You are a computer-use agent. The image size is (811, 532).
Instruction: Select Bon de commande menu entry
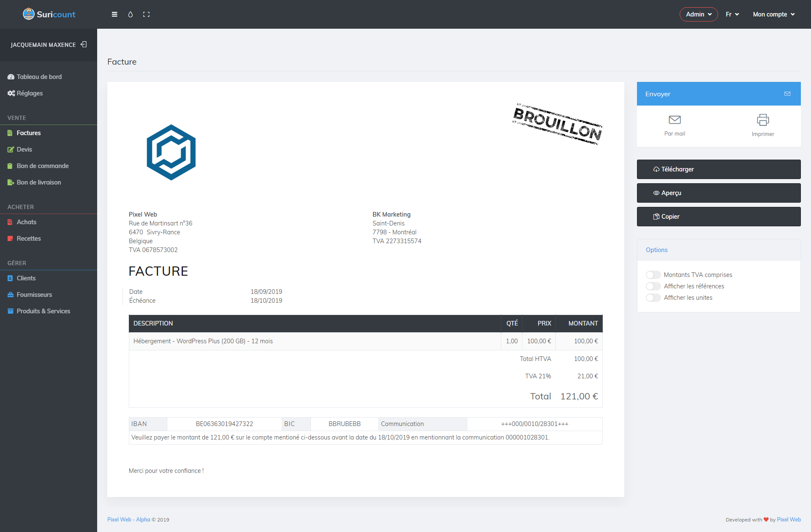click(x=49, y=166)
